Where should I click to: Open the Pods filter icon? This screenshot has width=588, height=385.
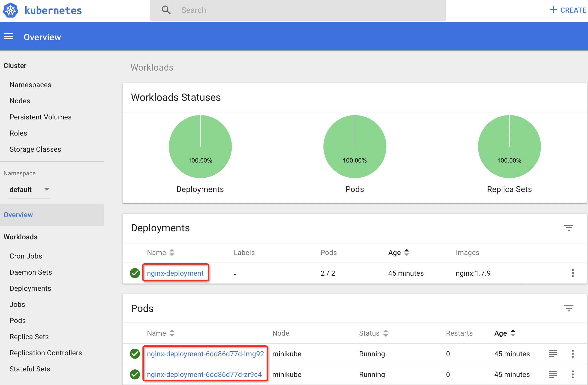(569, 308)
